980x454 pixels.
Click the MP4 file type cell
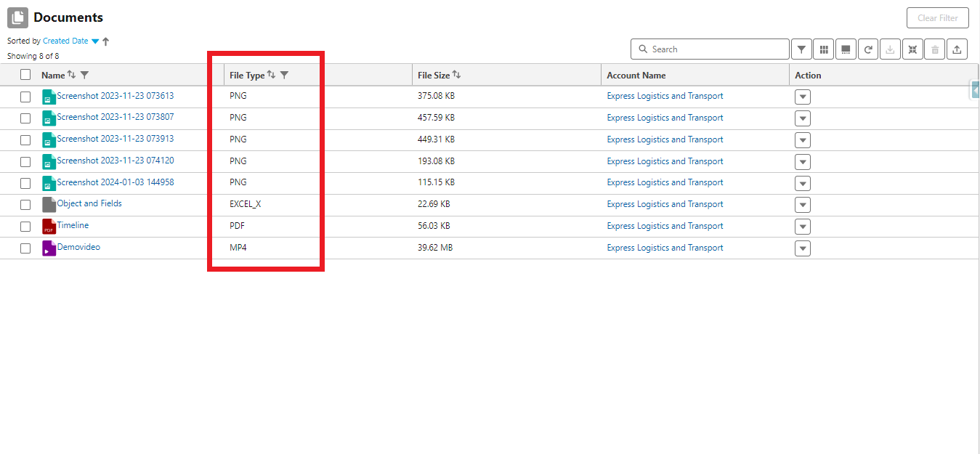tap(238, 248)
